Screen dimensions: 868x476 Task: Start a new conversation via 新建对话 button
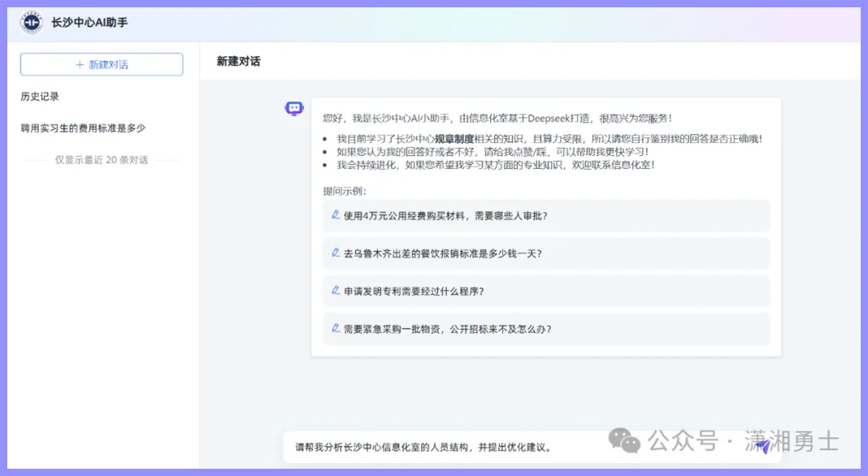101,64
